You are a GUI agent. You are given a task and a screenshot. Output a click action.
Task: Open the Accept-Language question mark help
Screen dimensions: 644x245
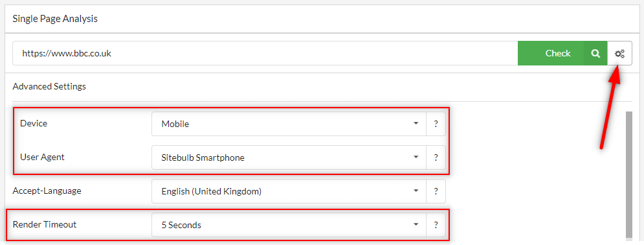pyautogui.click(x=436, y=191)
